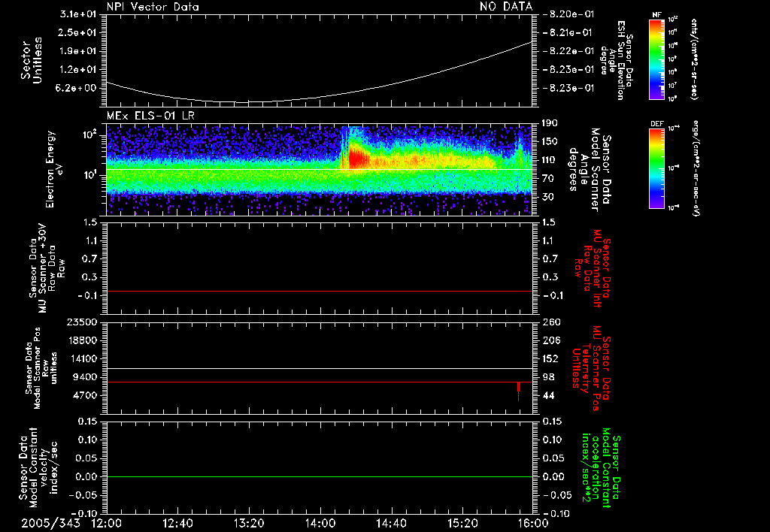Image resolution: width=770 pixels, height=532 pixels.
Task: Click the 'NF' color bar heading
Action: pyautogui.click(x=656, y=15)
